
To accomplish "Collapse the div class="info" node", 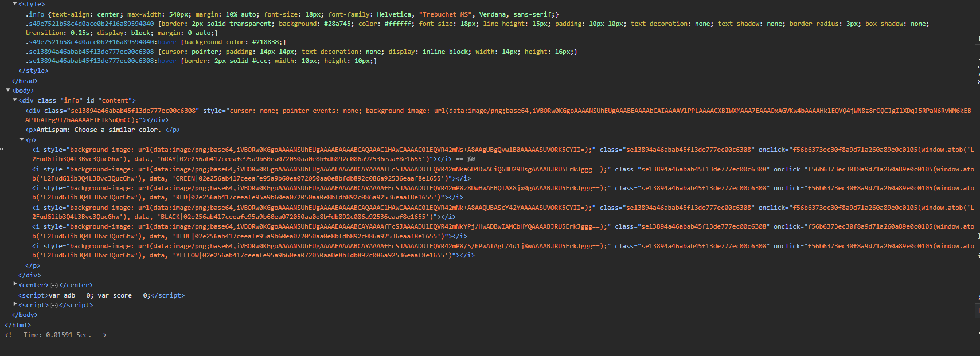I will coord(15,100).
